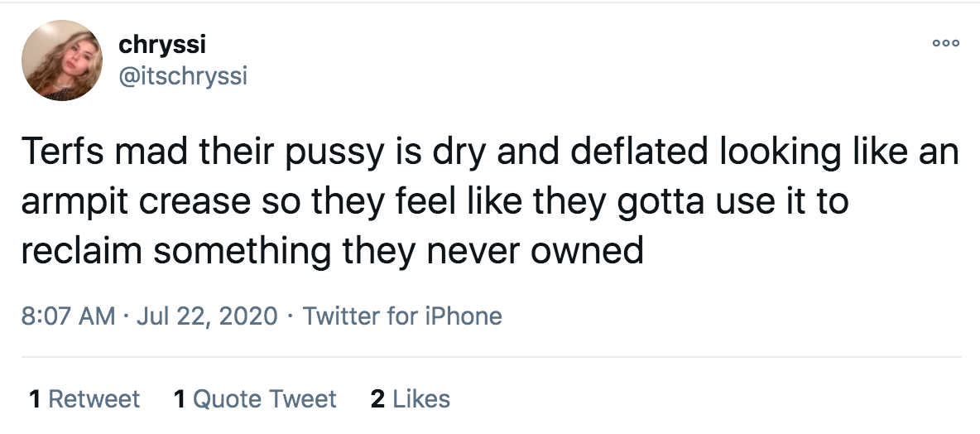Screen dimensions: 980x434
Task: Click the word Likes in the stats row
Action: [421, 399]
